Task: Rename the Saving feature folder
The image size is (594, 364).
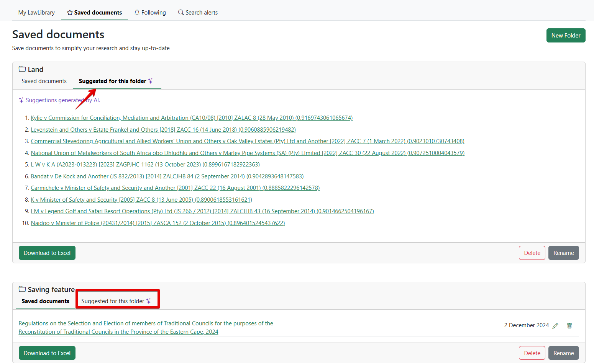Action: pos(563,353)
